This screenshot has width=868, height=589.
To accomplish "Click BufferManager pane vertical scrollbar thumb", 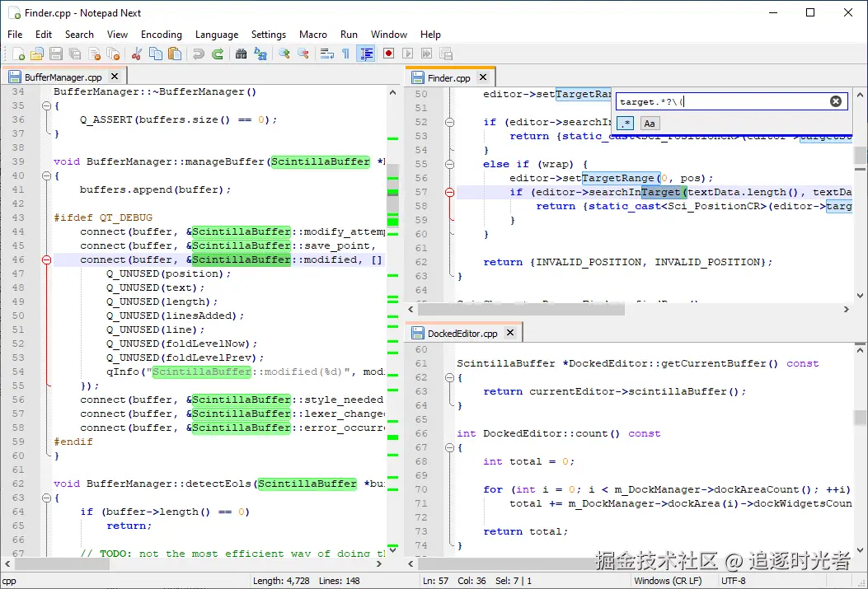I will pyautogui.click(x=392, y=196).
